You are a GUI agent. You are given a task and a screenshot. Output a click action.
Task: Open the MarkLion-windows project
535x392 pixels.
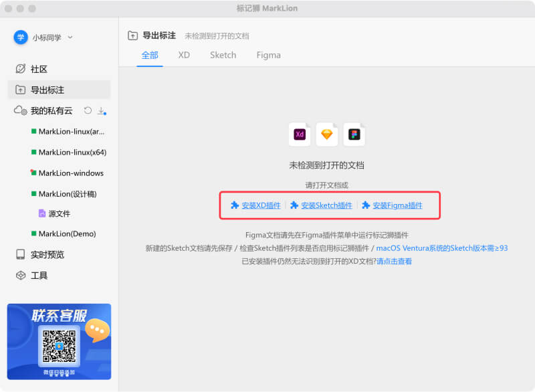pyautogui.click(x=71, y=173)
